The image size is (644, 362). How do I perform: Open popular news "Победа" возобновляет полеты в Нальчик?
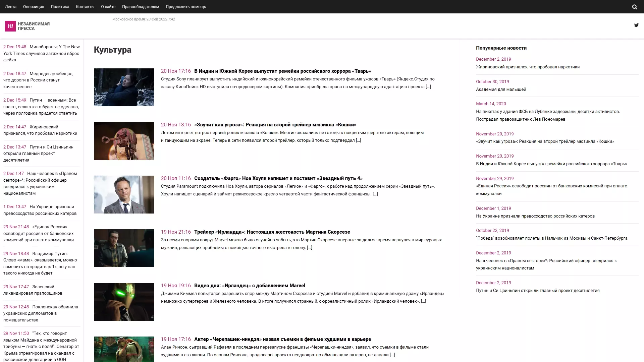551,238
